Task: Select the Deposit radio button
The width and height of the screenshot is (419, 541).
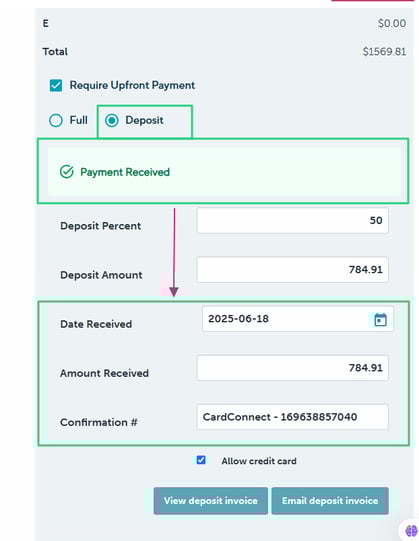Action: point(112,120)
